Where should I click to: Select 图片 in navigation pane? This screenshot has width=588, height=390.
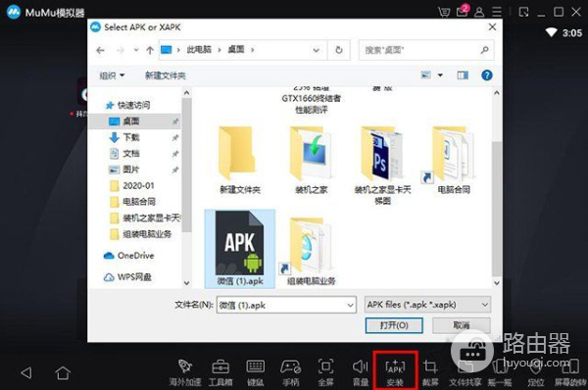[131, 170]
